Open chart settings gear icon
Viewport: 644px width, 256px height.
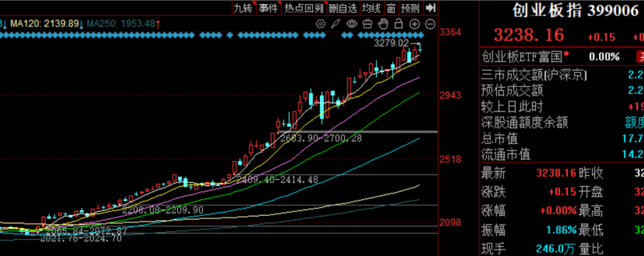pos(321,24)
